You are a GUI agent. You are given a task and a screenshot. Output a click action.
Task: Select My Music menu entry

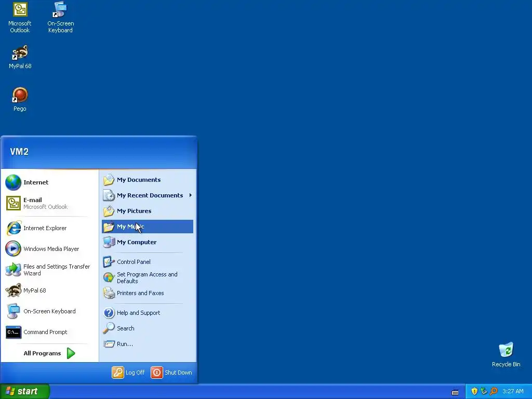pyautogui.click(x=147, y=227)
